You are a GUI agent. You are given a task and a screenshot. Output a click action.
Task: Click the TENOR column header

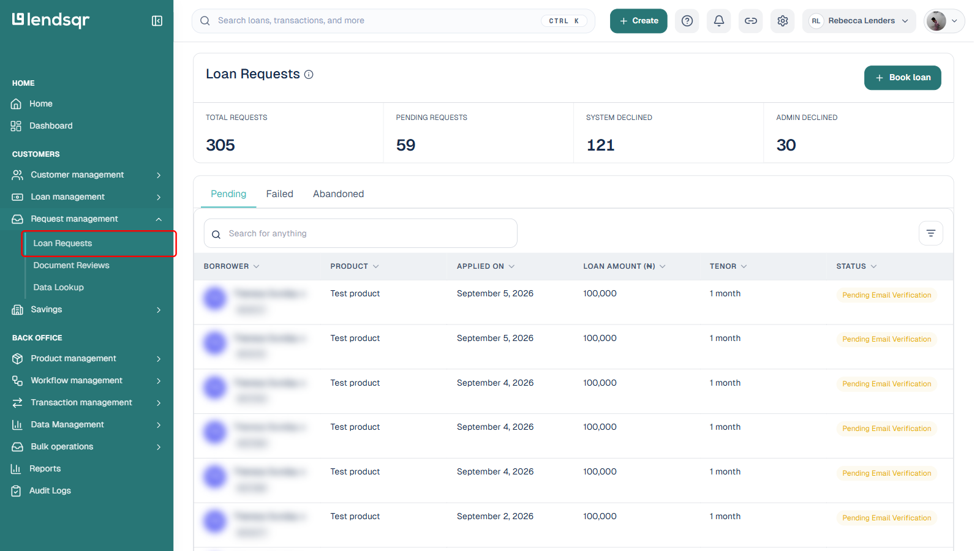[728, 266]
